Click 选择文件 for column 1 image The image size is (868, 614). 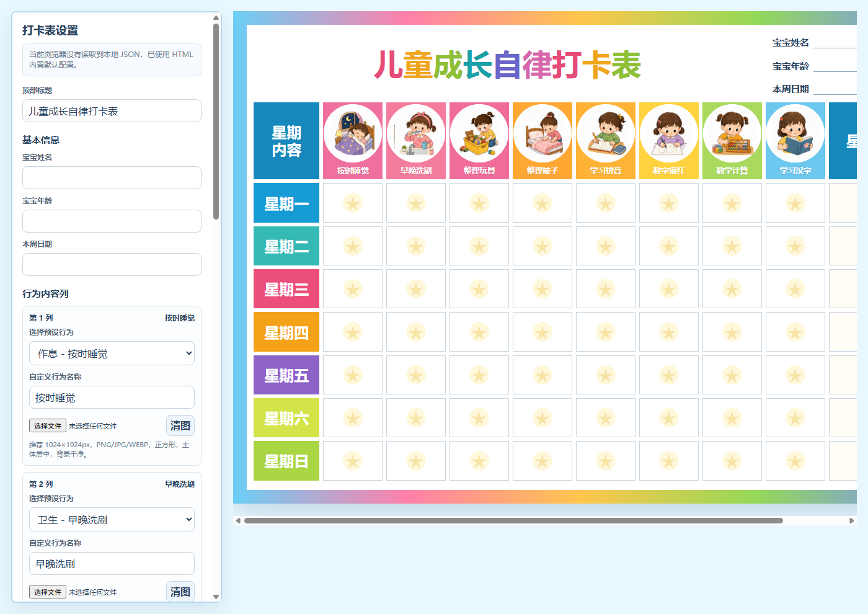click(x=48, y=426)
